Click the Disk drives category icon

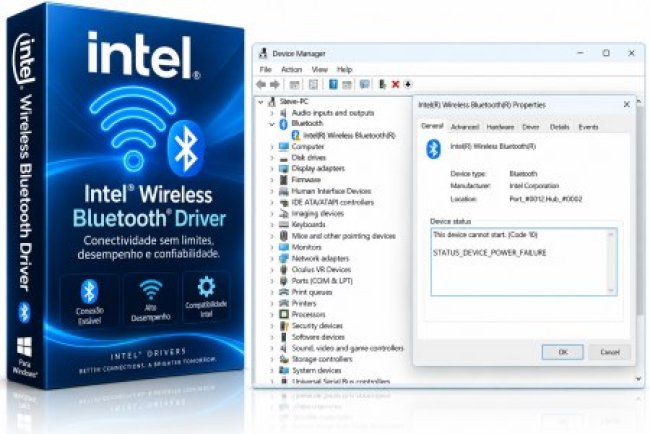click(x=284, y=158)
